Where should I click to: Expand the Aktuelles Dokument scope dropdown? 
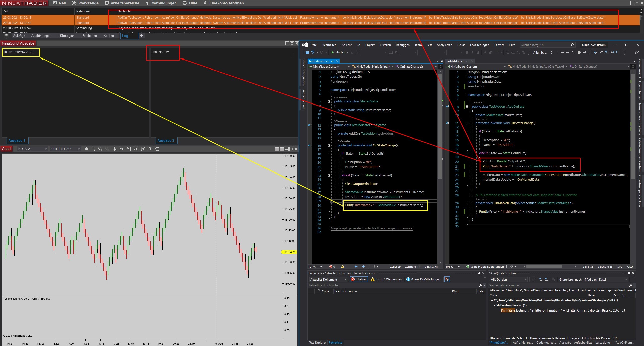pyautogui.click(x=328, y=279)
